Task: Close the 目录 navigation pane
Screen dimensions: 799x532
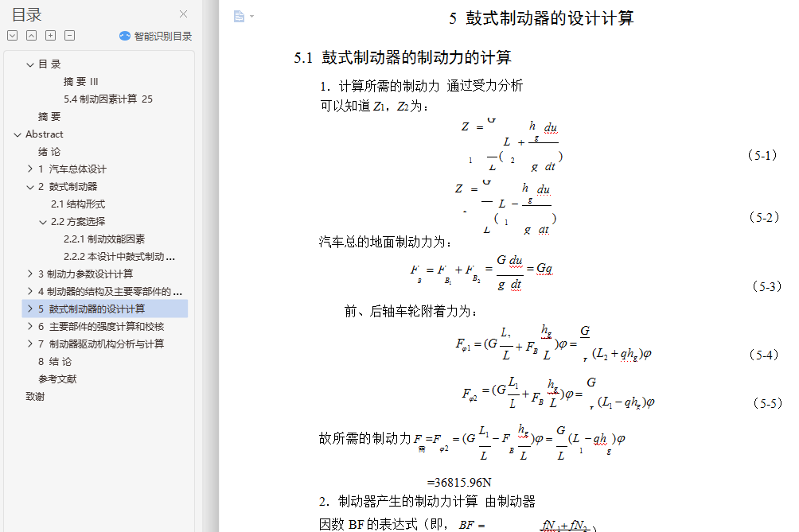Action: click(184, 14)
